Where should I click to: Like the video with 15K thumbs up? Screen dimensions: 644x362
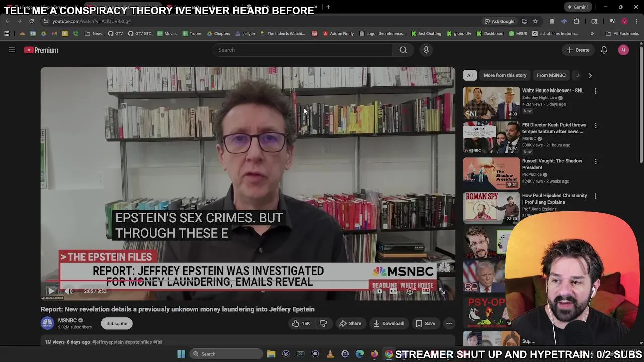301,323
